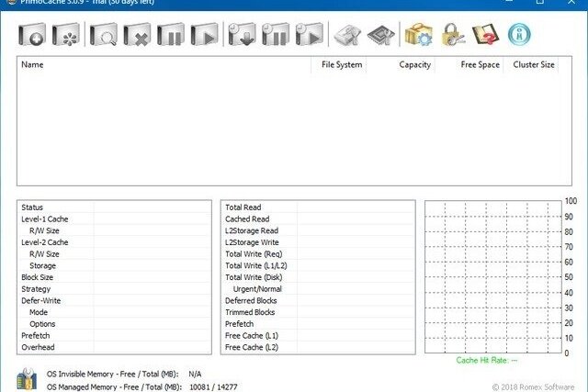Select the Total Write (Req) row
Screen dimensions: 588x392
pyautogui.click(x=318, y=253)
